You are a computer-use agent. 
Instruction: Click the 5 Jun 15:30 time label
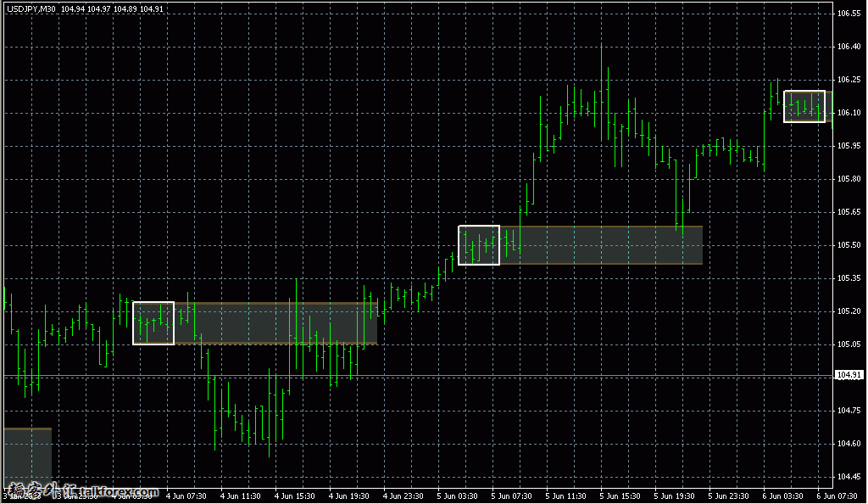point(620,496)
